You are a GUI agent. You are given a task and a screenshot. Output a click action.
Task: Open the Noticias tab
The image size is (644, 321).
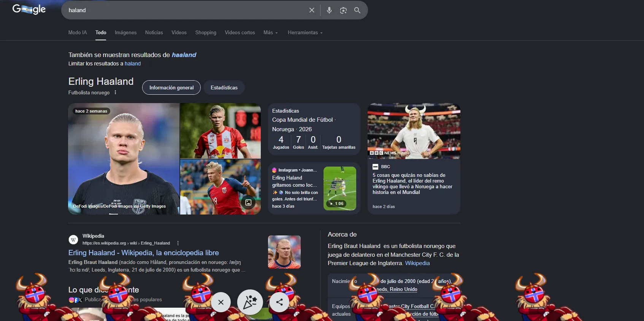154,32
